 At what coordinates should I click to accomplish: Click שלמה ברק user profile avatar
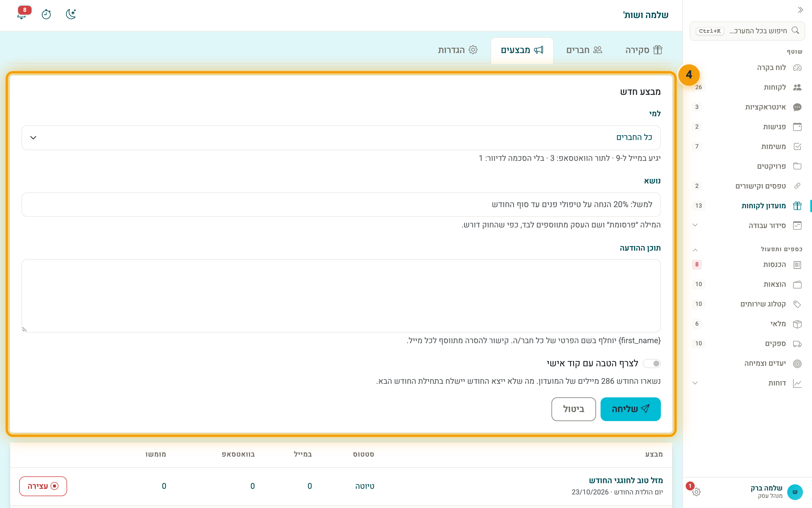[795, 492]
